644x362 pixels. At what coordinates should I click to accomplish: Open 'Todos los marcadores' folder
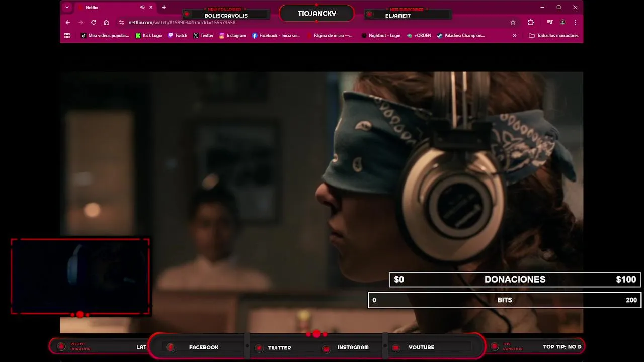click(x=553, y=35)
